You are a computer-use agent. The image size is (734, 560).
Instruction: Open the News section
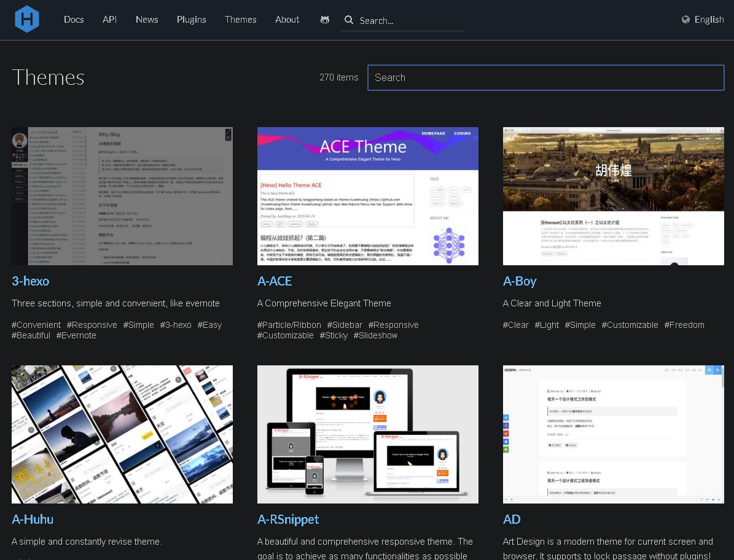(x=147, y=20)
